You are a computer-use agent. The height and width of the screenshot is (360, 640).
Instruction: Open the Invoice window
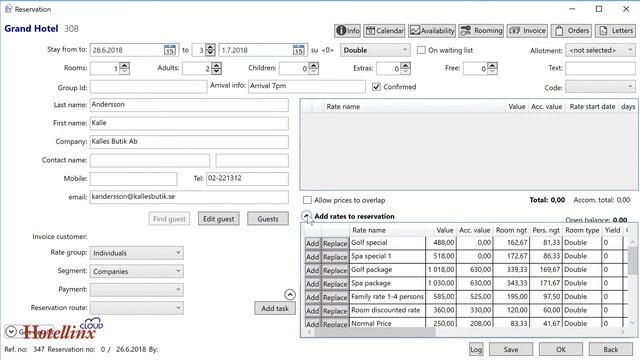[527, 31]
